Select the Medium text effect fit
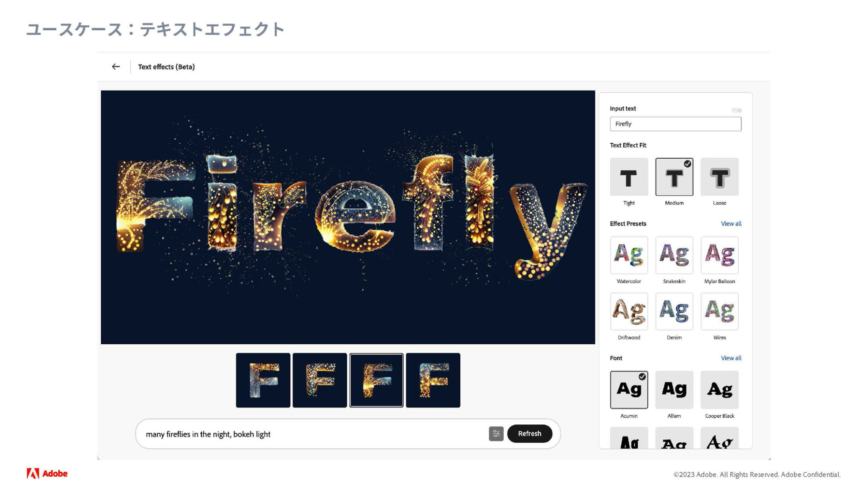This screenshot has height=488, width=868. coord(674,177)
